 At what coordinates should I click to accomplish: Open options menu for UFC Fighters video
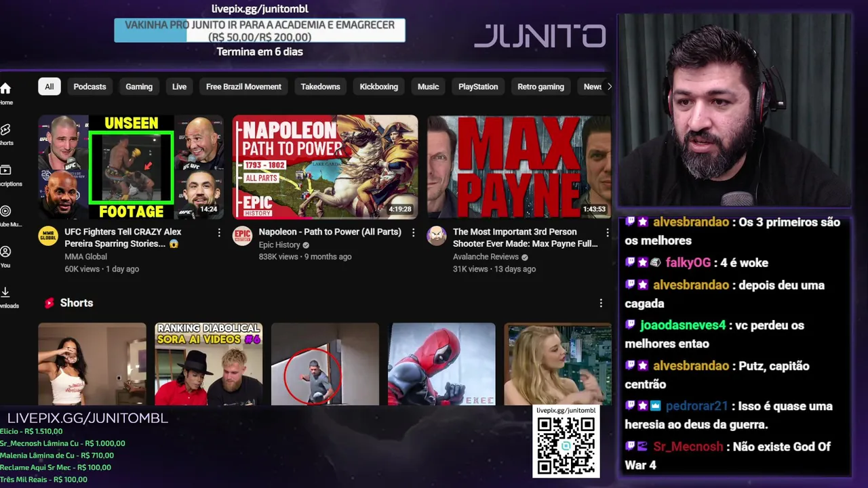pyautogui.click(x=218, y=232)
